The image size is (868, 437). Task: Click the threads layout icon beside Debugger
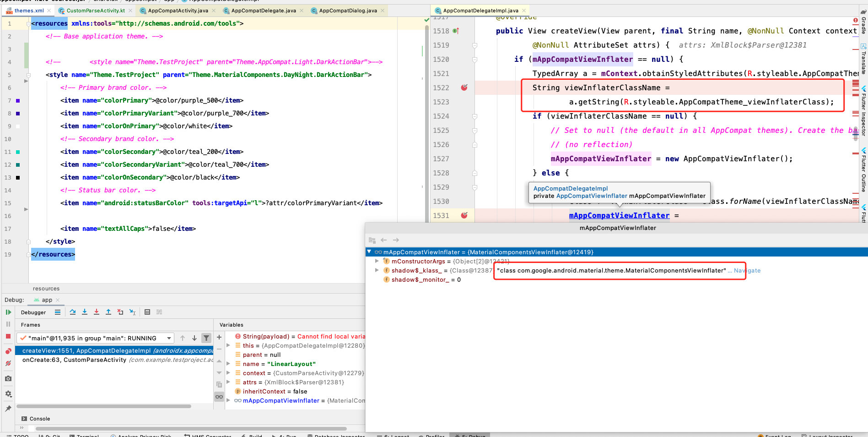click(x=58, y=312)
